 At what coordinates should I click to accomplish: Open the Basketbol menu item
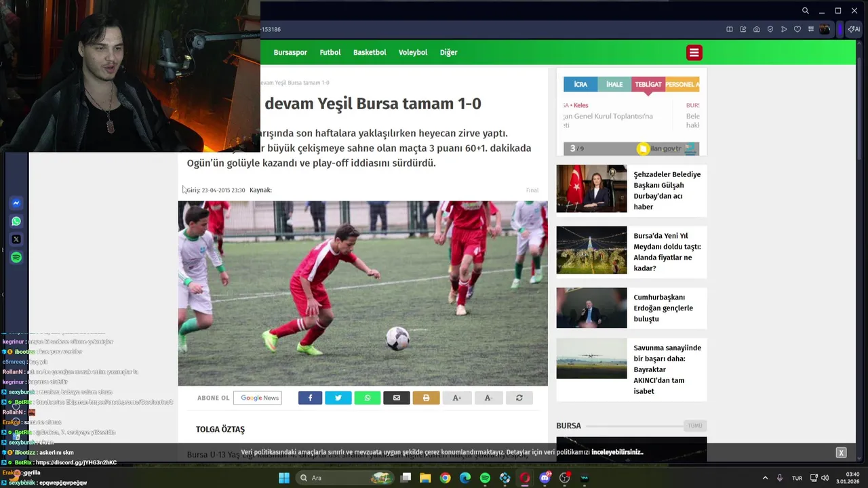point(370,52)
